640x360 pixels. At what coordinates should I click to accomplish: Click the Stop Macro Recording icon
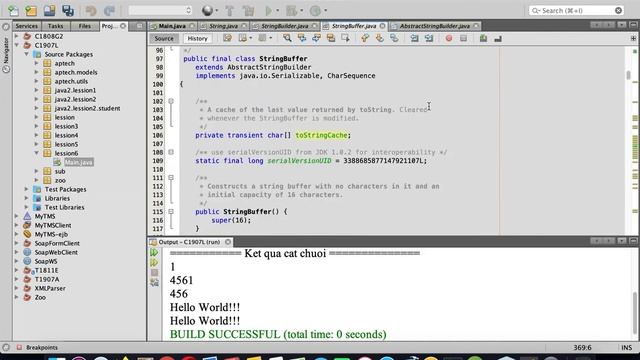[x=463, y=38]
